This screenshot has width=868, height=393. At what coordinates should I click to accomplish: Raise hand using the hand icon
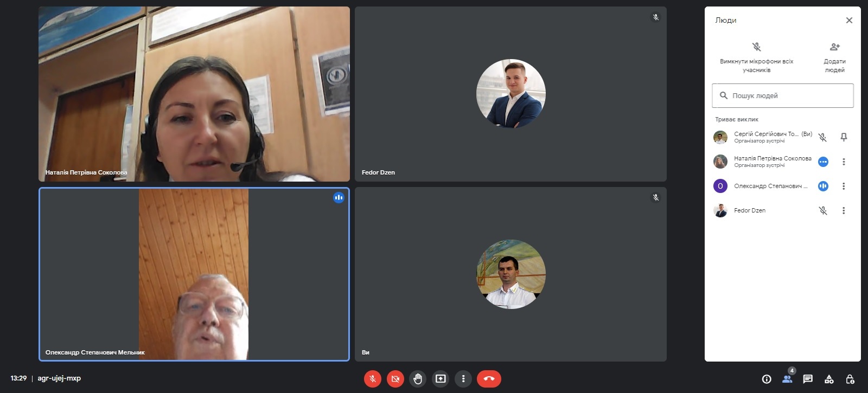pos(418,379)
